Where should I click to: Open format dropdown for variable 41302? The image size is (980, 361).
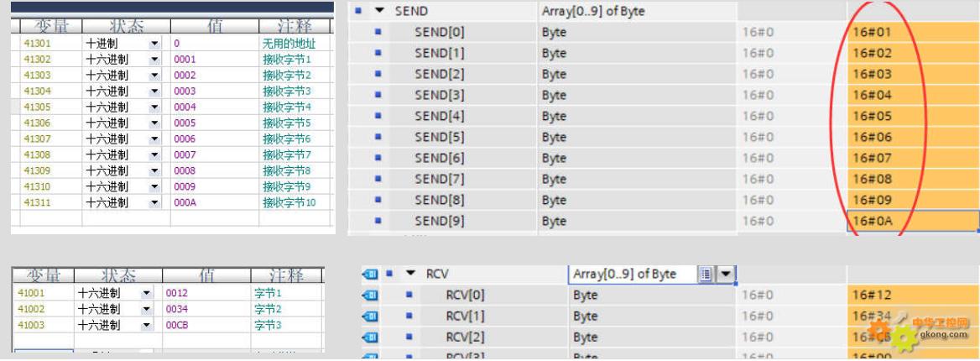pyautogui.click(x=154, y=60)
